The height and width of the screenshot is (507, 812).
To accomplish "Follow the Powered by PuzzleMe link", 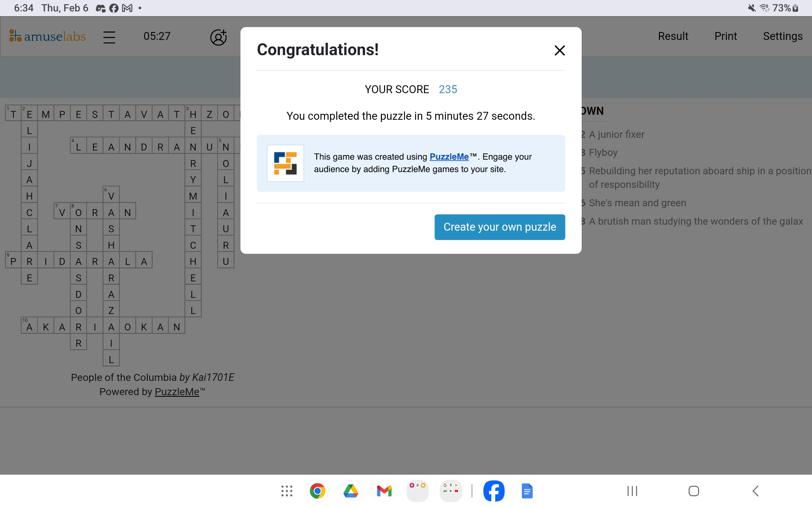I will click(177, 392).
